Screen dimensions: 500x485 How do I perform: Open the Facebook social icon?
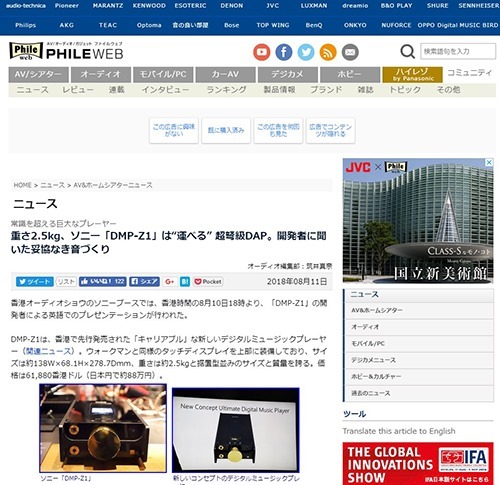pyautogui.click(x=284, y=52)
